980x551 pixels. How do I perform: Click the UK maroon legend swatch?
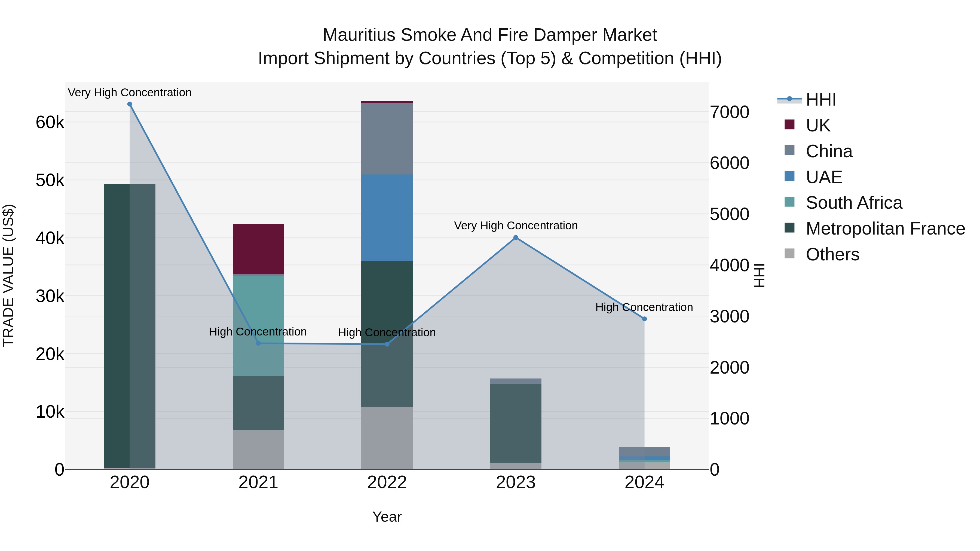point(789,124)
